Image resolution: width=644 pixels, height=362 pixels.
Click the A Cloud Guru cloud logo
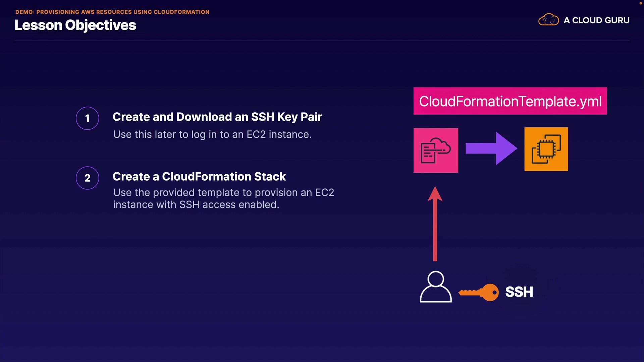coord(548,20)
